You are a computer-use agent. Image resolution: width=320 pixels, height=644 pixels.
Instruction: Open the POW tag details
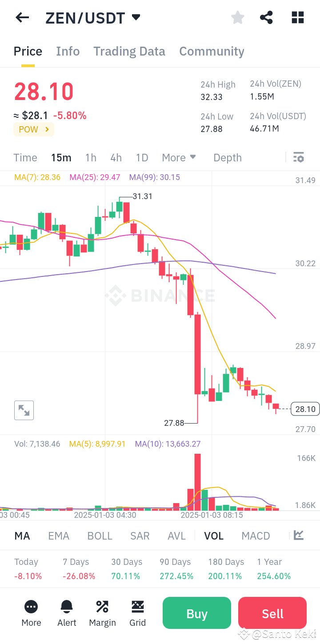[33, 129]
